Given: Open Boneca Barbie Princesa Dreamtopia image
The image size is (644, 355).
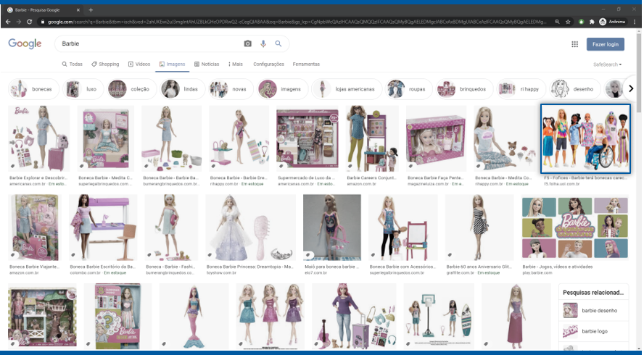Looking at the screenshot, I should pos(250,227).
